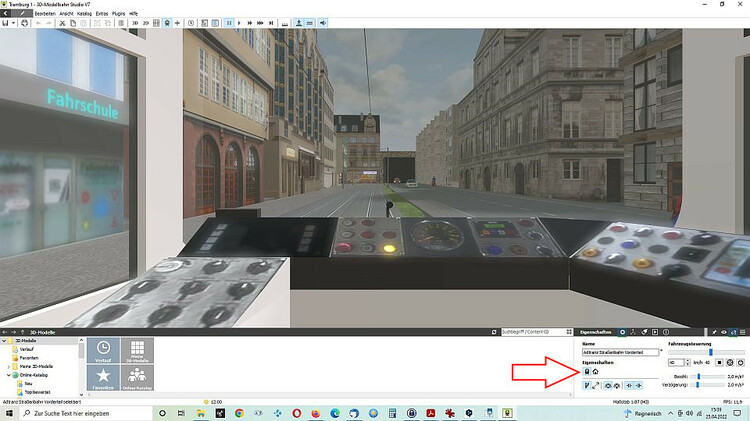The height and width of the screenshot is (421, 750).
Task: Open the Verlauf clock tile
Action: pyautogui.click(x=103, y=350)
